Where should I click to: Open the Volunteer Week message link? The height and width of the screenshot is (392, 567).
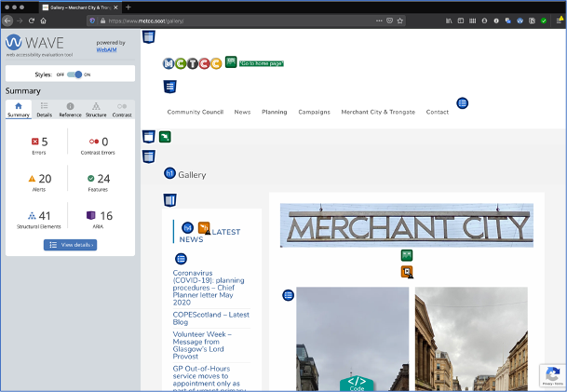point(202,345)
